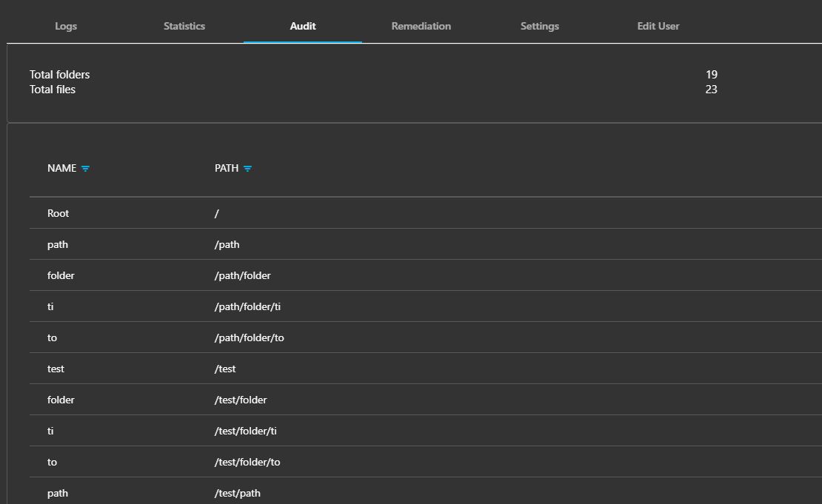Viewport: 822px width, 504px height.
Task: Click the PATH column header
Action: pos(227,168)
